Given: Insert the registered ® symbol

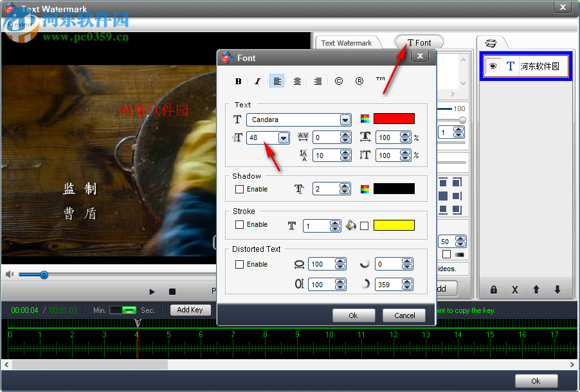Looking at the screenshot, I should (x=359, y=81).
